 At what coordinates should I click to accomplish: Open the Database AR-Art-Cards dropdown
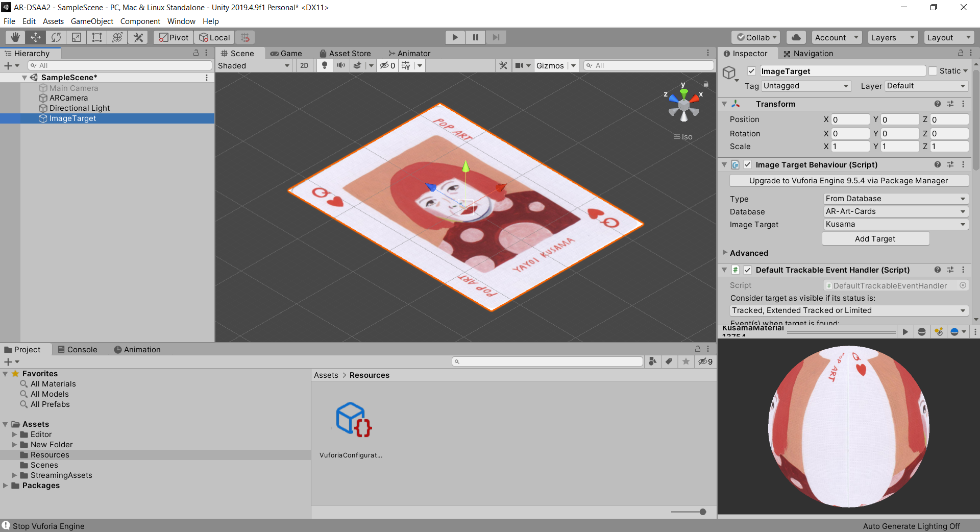[x=895, y=211]
